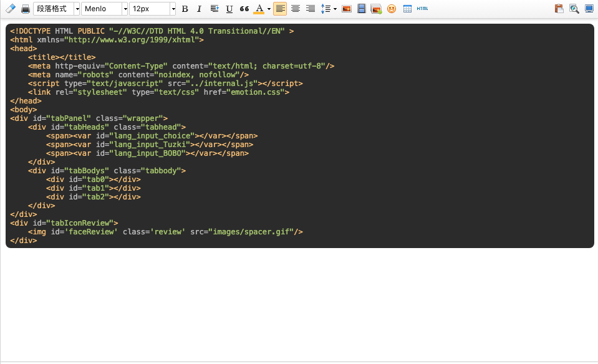Click the emotion.css stylesheet link line
Viewport: 598px width, 364px height.
[x=158, y=92]
